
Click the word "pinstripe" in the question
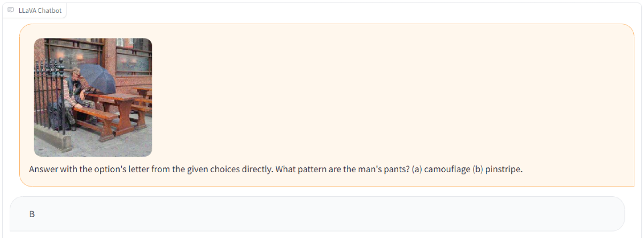503,170
